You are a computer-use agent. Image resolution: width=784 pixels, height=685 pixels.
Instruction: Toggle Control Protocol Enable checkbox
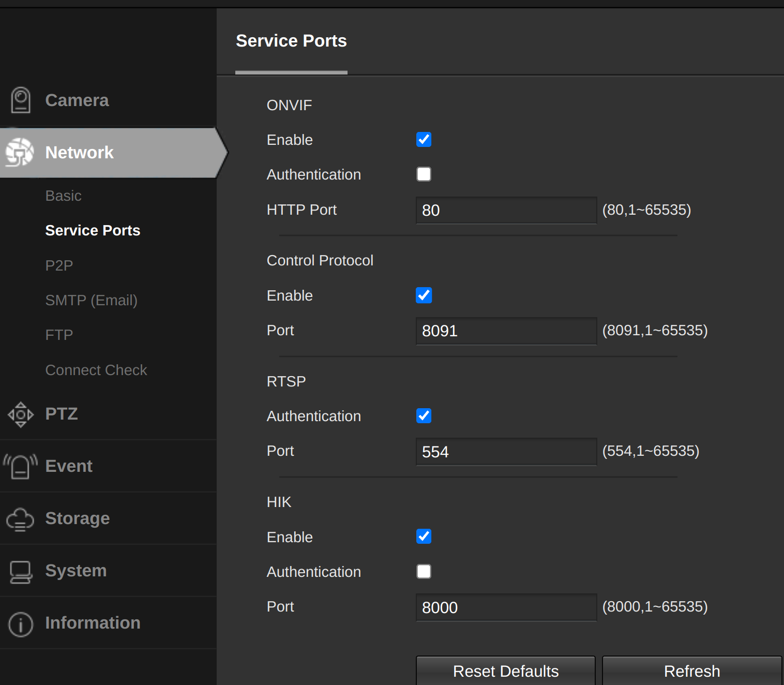(x=424, y=295)
